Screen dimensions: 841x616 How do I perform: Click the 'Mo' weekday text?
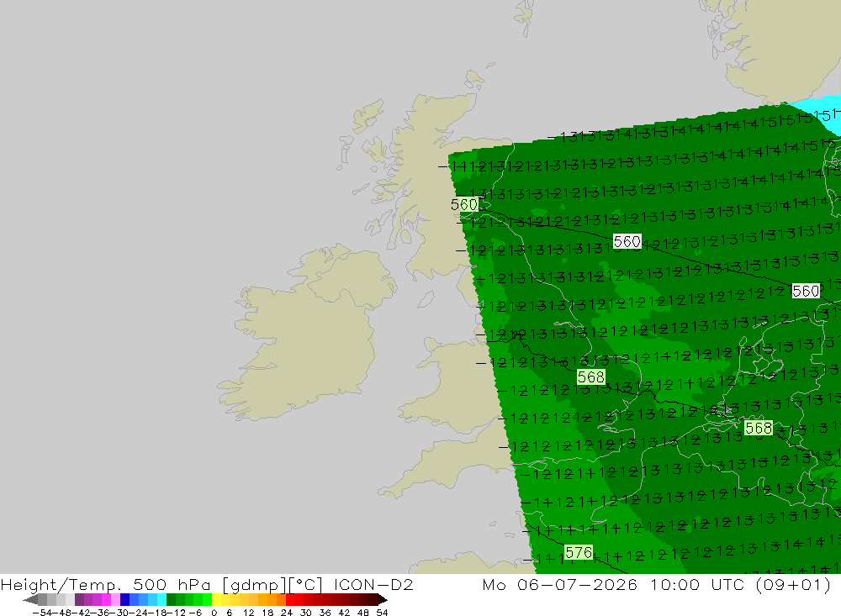[x=494, y=584]
